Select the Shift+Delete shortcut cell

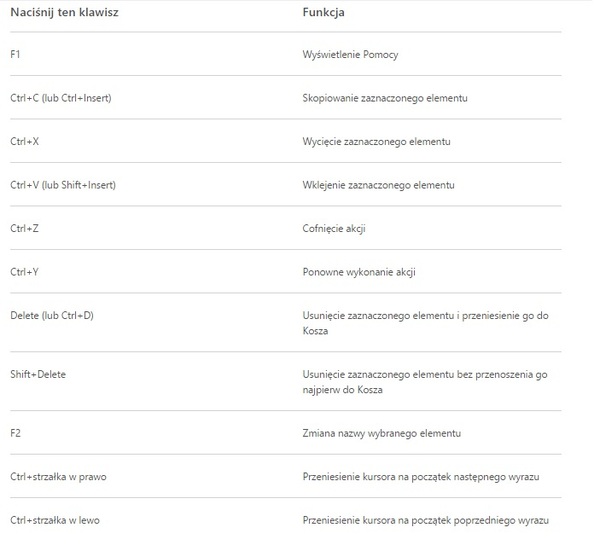[x=38, y=374]
